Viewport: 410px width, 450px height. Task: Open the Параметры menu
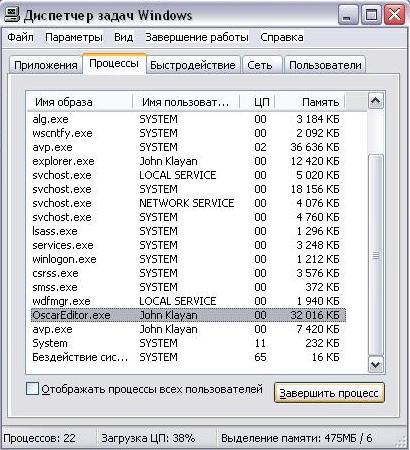(74, 37)
